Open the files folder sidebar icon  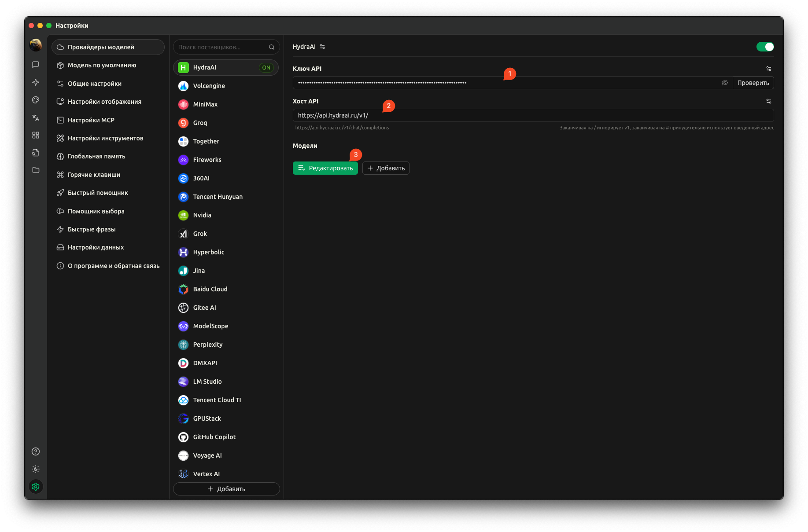click(x=36, y=170)
